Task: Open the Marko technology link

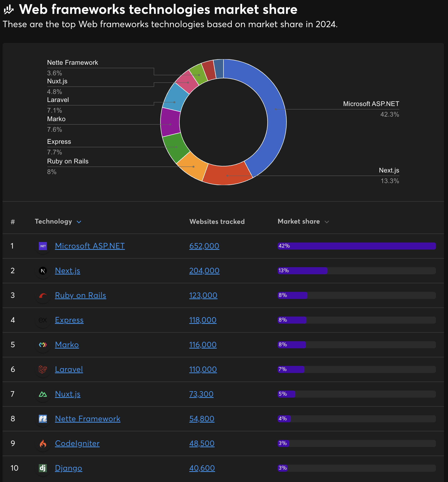Action: (x=67, y=345)
